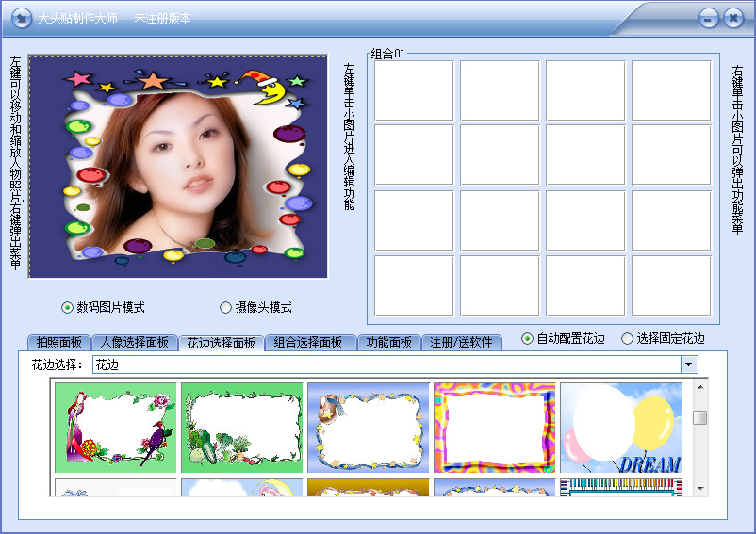Image resolution: width=756 pixels, height=534 pixels.
Task: Click third cell in bottom row of 组合01 grid
Action: click(x=585, y=285)
